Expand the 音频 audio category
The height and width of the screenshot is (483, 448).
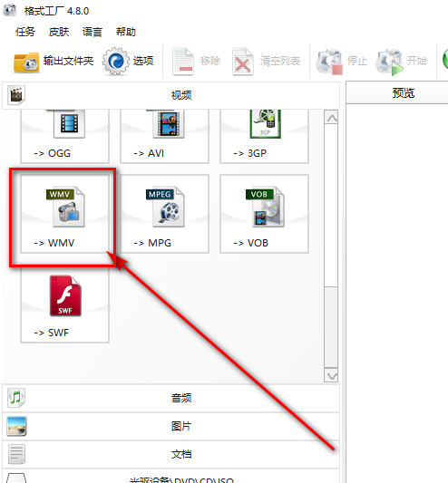click(170, 398)
